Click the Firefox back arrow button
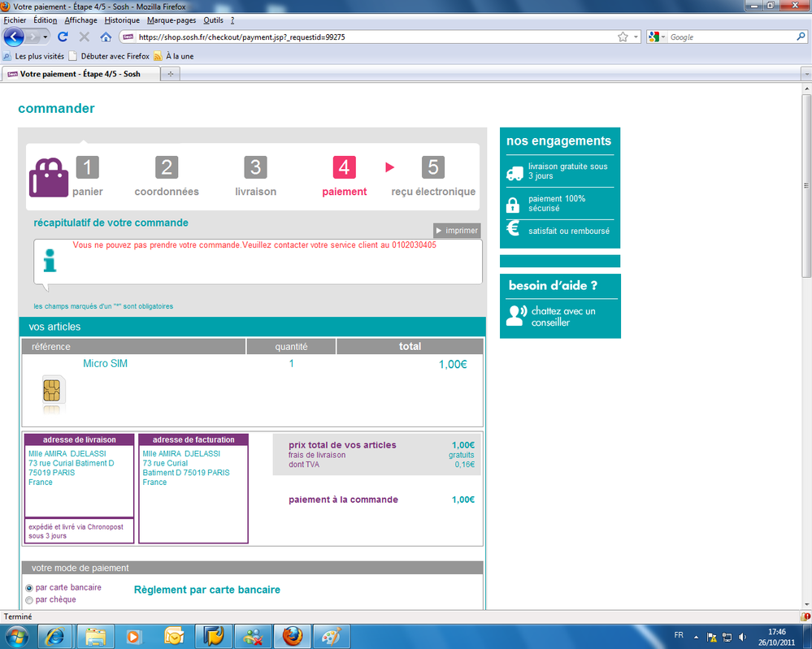The height and width of the screenshot is (649, 812). 14,37
